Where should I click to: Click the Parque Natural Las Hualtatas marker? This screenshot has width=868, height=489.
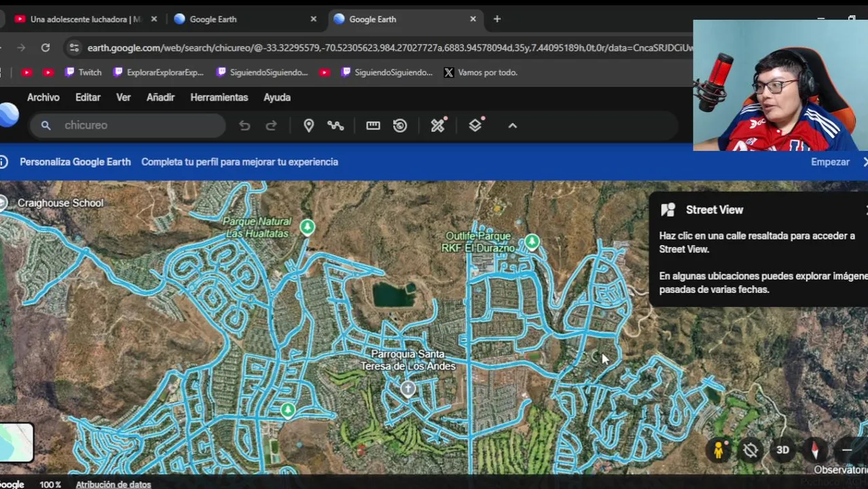307,227
